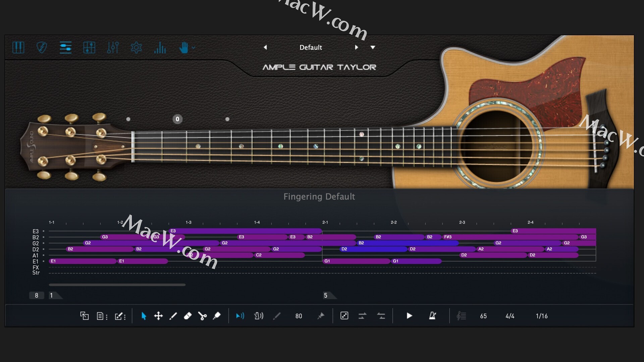
Task: Open the guitar pick Strummer panel
Action: pos(42,48)
